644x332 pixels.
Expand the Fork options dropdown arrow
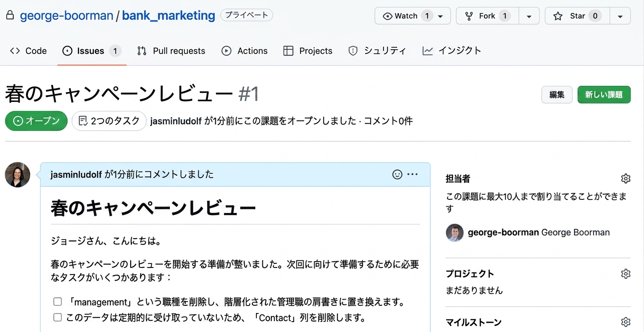[529, 16]
